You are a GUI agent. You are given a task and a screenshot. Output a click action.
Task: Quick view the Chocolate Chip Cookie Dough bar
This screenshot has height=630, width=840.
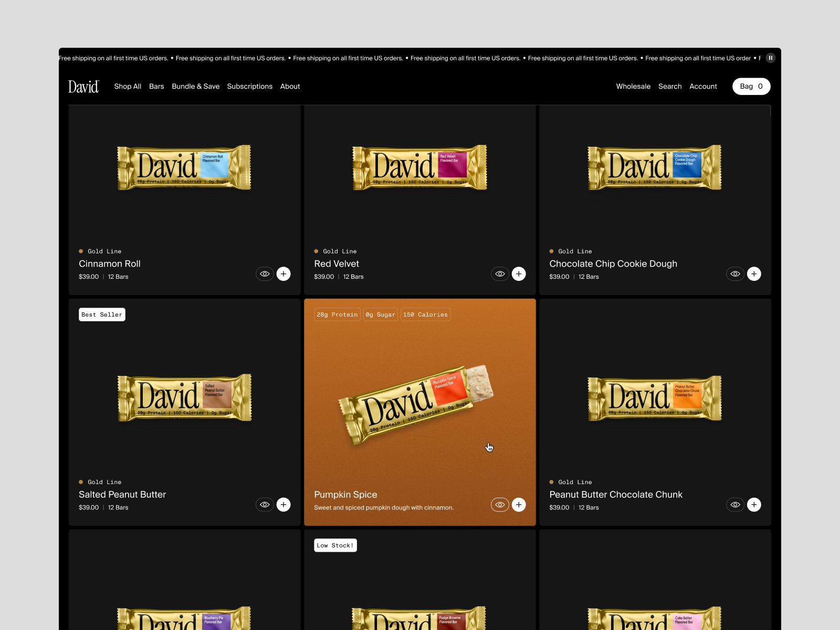click(735, 274)
